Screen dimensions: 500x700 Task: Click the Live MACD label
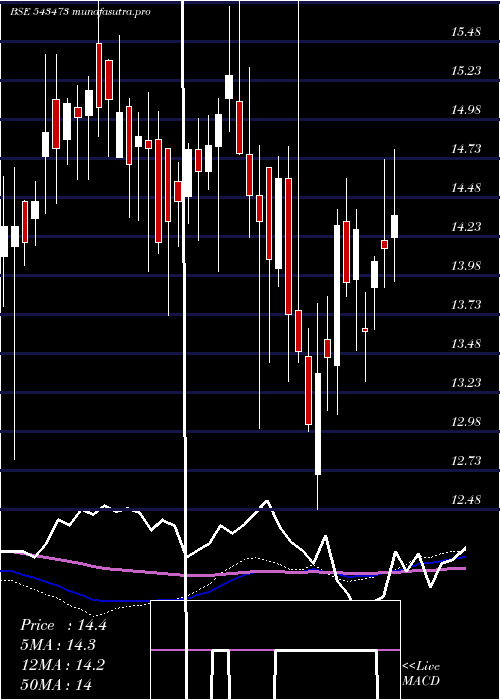421,673
